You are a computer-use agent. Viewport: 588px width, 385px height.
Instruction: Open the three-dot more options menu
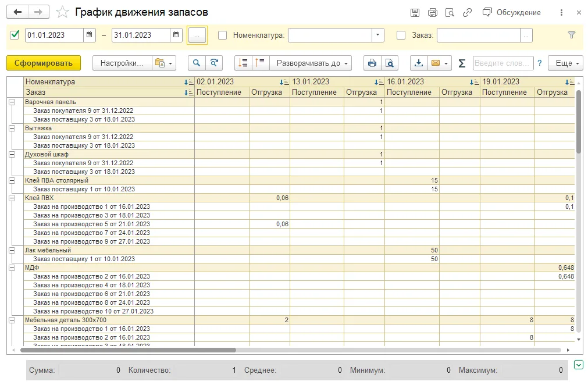tap(561, 13)
